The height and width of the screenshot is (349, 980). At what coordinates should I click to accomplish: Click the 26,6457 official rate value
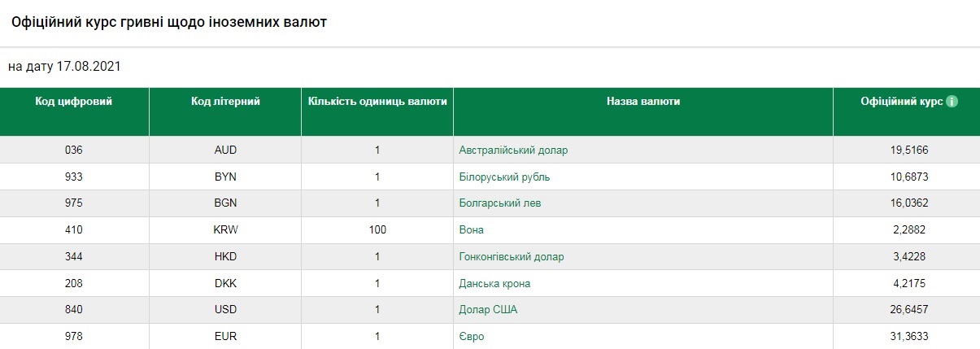909,310
